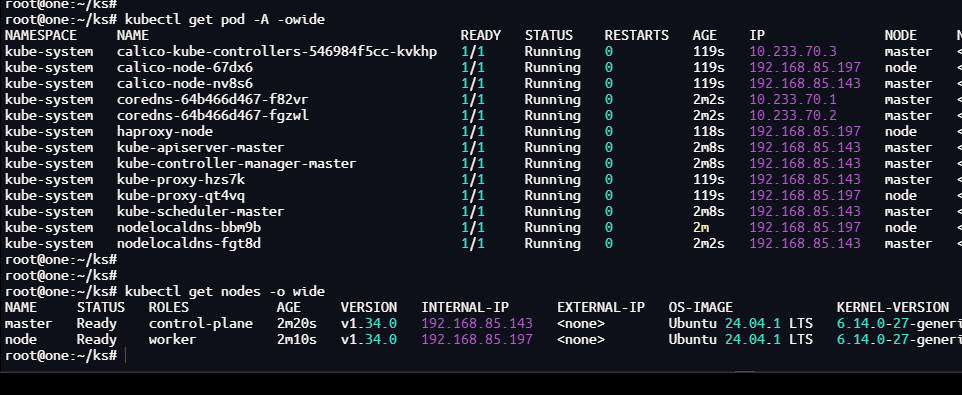Click the master row's <none> external IP
Screen dimensions: 962x395
pyautogui.click(x=581, y=324)
